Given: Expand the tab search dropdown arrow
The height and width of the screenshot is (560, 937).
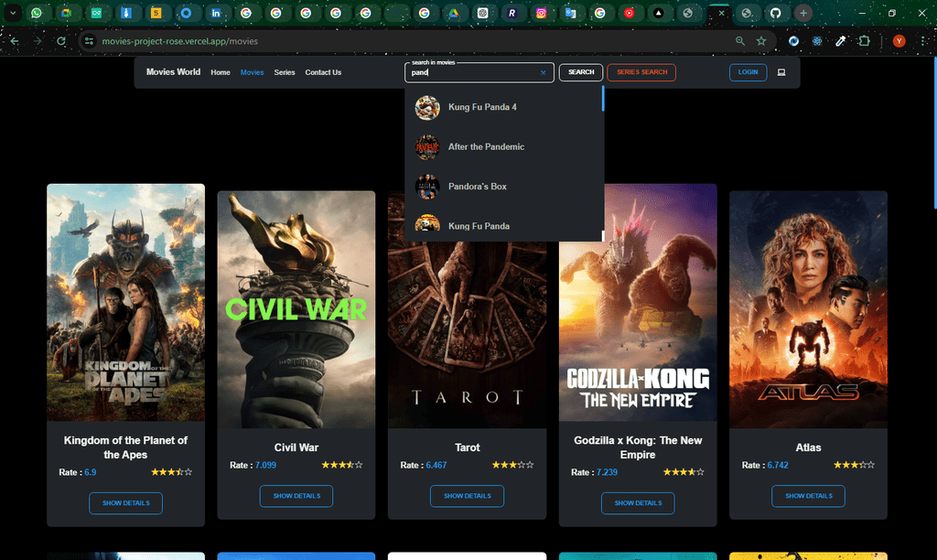Looking at the screenshot, I should pyautogui.click(x=13, y=13).
